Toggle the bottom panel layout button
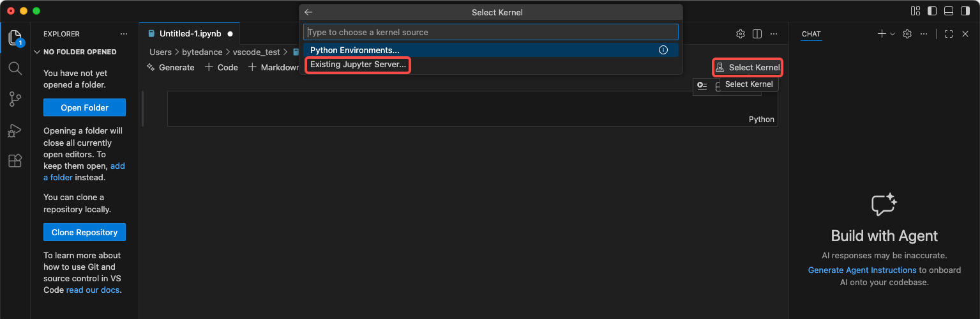The image size is (980, 319). (x=949, y=11)
